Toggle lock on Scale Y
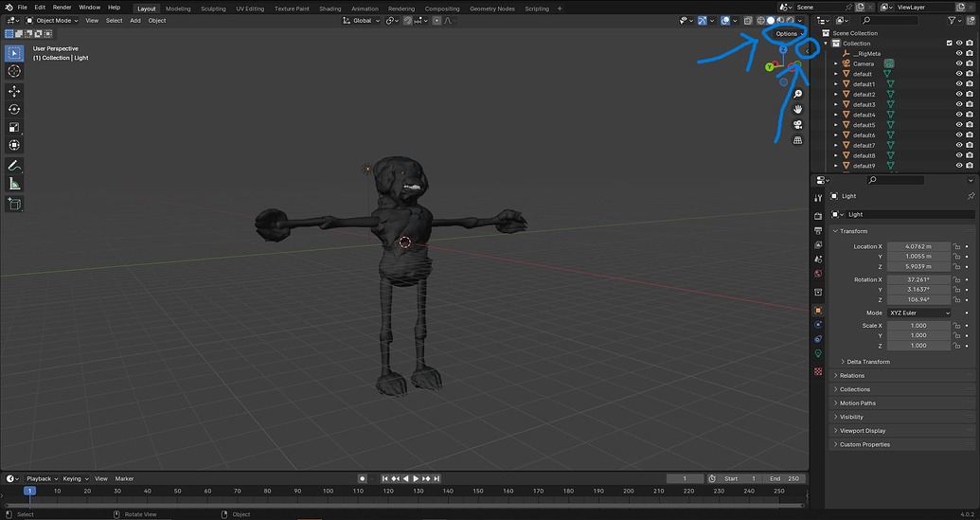 (957, 335)
